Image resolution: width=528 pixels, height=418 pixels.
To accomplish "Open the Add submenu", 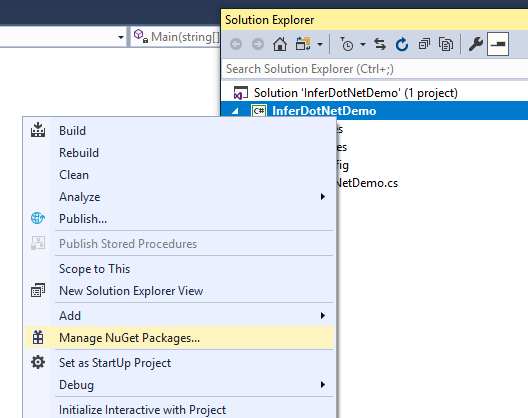I will pos(179,316).
